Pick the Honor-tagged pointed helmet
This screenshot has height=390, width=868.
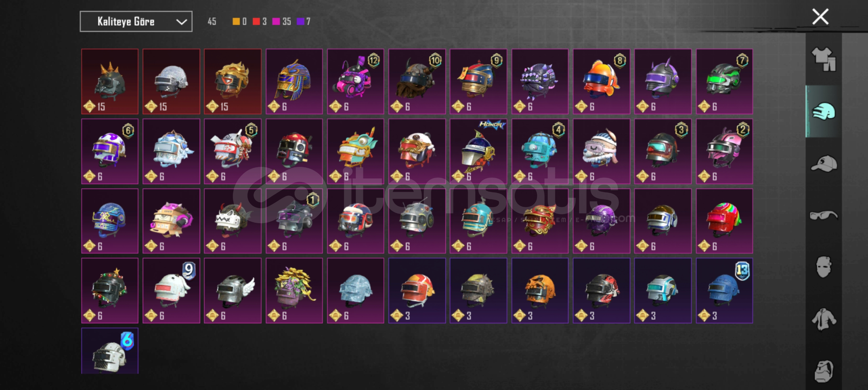(478, 151)
